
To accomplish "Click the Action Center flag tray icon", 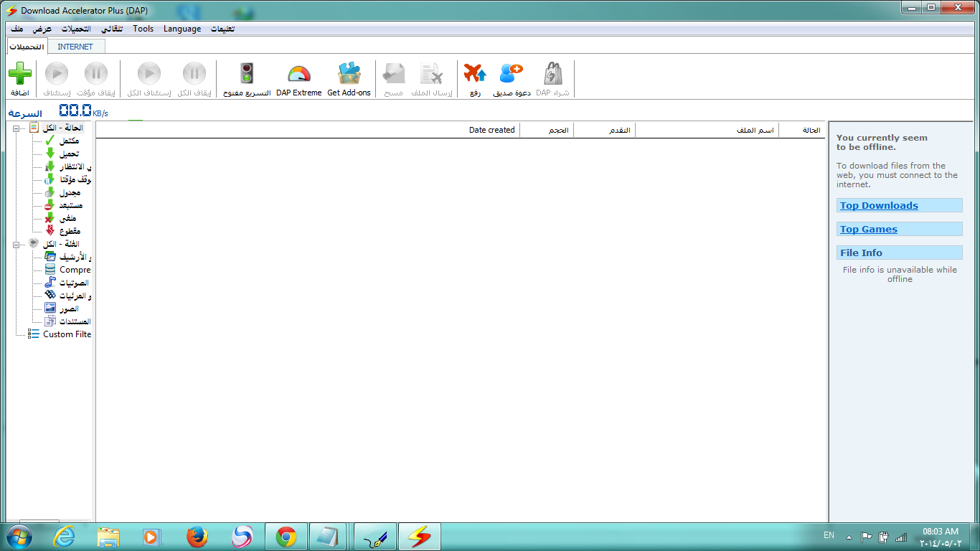I will point(866,537).
